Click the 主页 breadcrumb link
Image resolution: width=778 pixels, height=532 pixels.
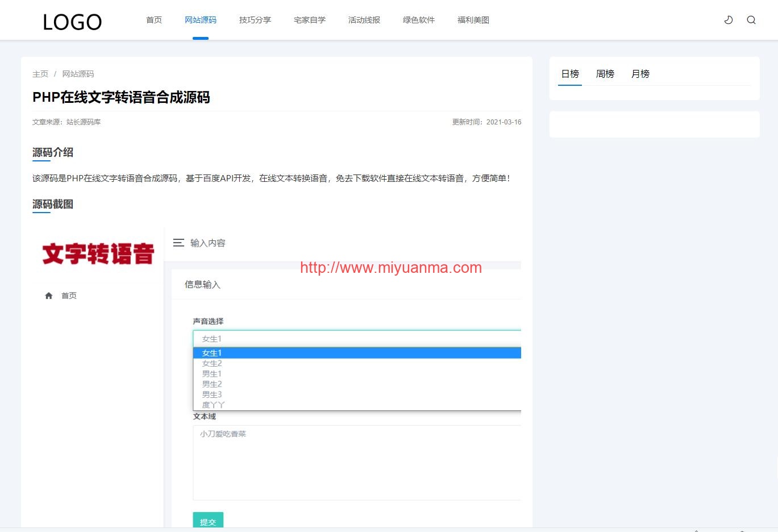click(40, 74)
